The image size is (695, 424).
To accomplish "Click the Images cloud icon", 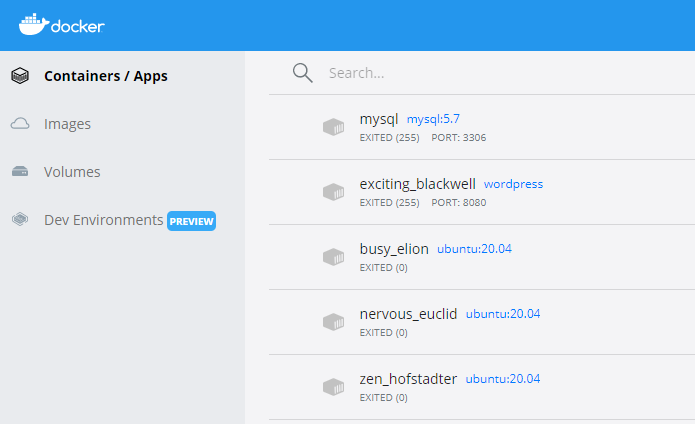I will 20,124.
